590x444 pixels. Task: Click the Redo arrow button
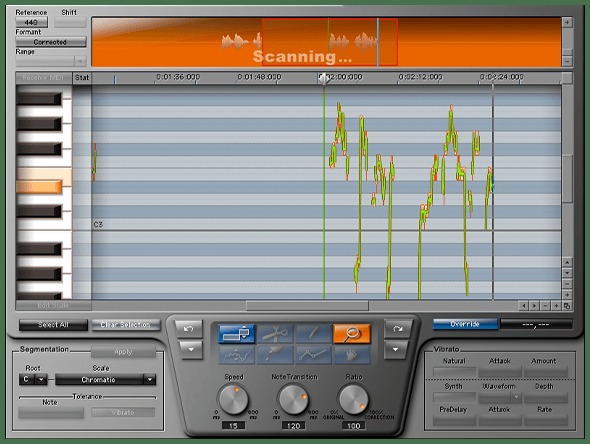397,329
